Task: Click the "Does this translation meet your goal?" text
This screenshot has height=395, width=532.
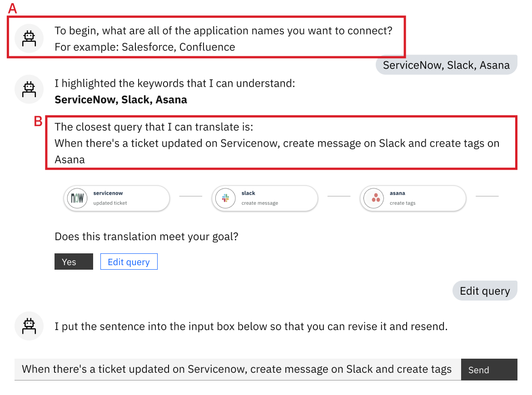Action: 146,237
